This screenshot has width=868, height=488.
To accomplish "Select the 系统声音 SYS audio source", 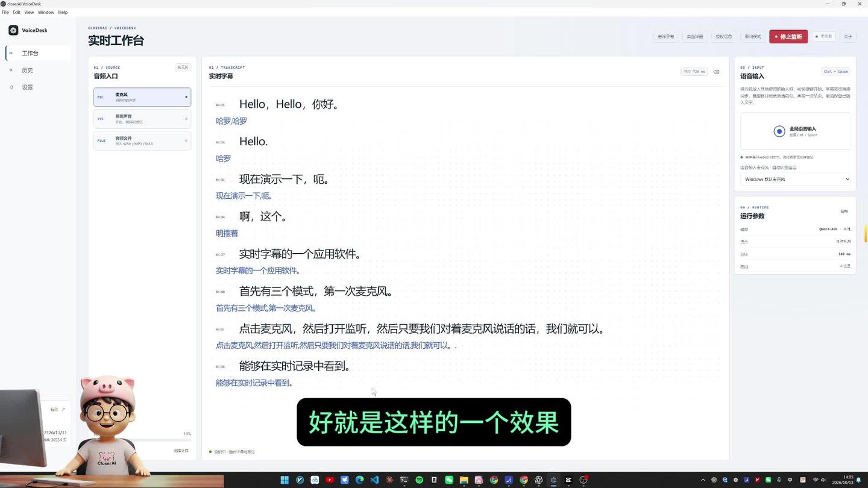I will [142, 119].
